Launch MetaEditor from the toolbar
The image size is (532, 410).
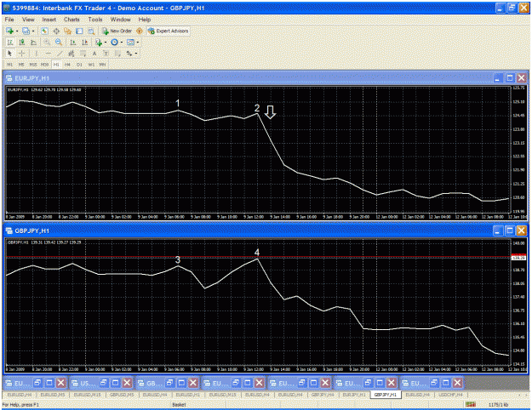coord(140,31)
